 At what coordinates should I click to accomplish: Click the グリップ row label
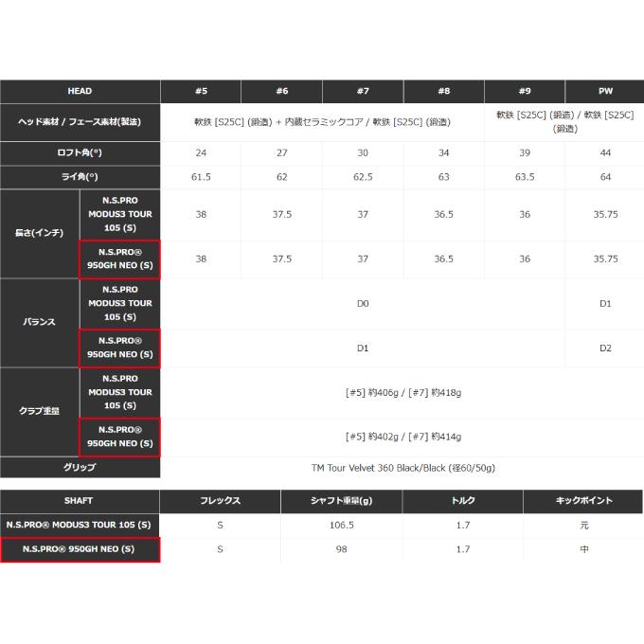pyautogui.click(x=80, y=468)
